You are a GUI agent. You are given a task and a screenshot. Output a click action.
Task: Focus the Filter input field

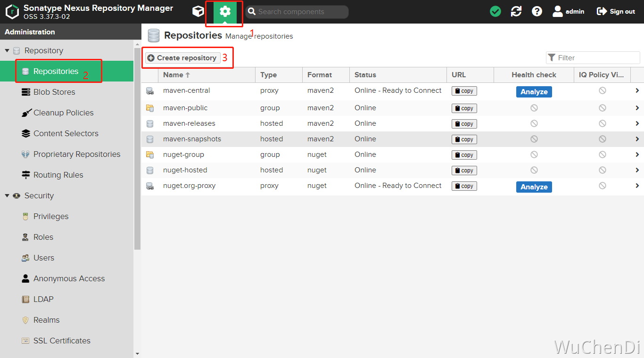(593, 57)
